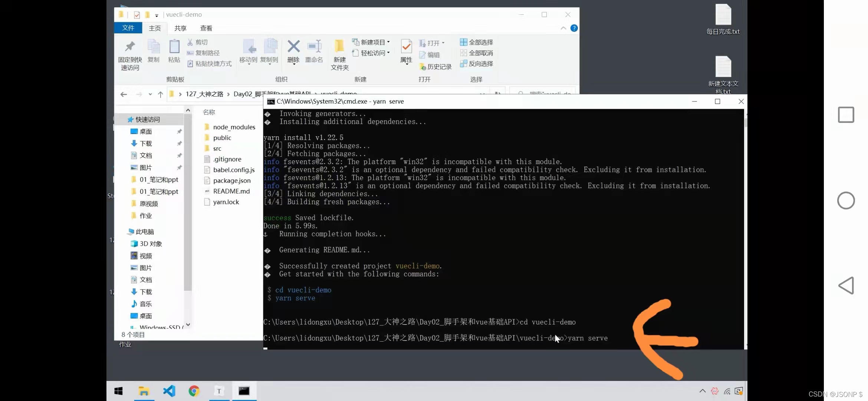The width and height of the screenshot is (868, 401).
Task: Click Select none (全部取消) in the ribbon
Action: tap(477, 53)
